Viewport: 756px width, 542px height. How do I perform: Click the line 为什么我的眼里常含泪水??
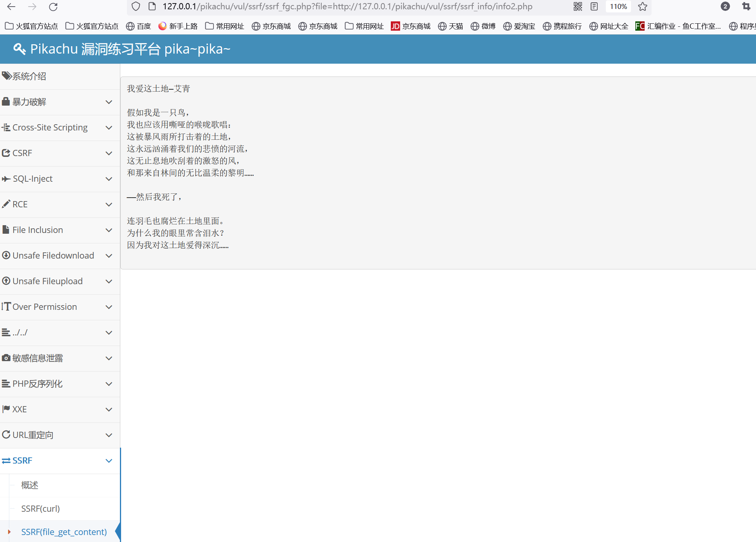tap(175, 233)
